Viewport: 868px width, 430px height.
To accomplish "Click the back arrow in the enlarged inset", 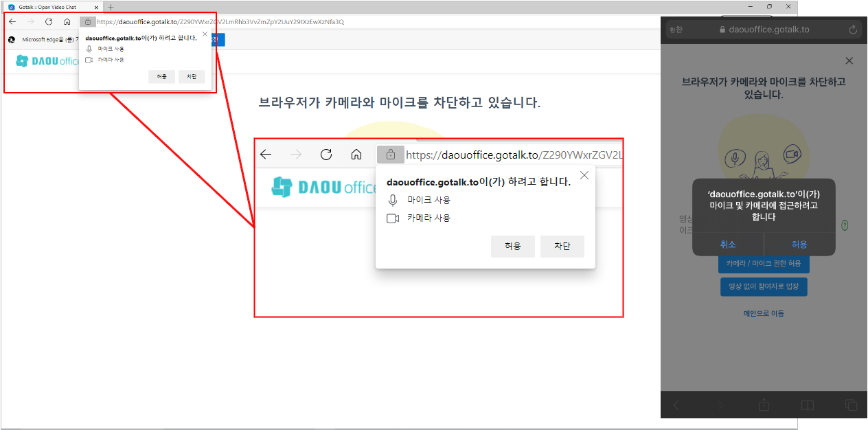I will coord(266,155).
